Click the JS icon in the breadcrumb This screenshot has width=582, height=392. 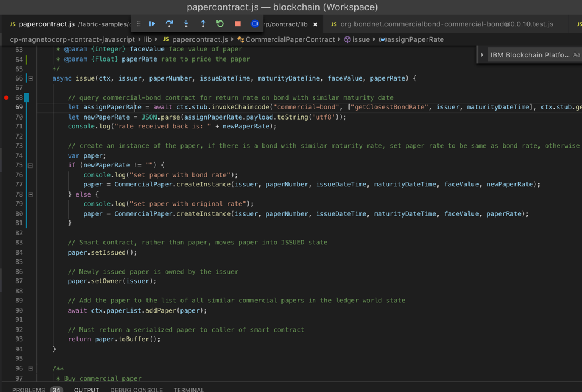tap(166, 39)
